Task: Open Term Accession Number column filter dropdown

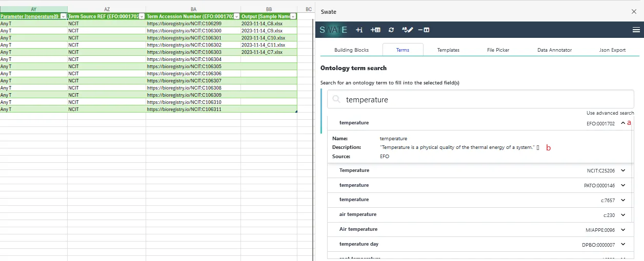Action: tap(236, 16)
